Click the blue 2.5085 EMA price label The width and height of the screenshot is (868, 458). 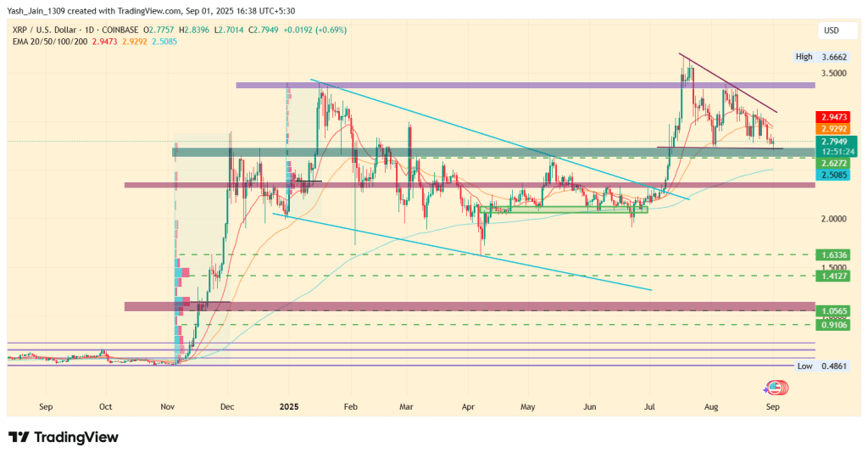click(834, 174)
